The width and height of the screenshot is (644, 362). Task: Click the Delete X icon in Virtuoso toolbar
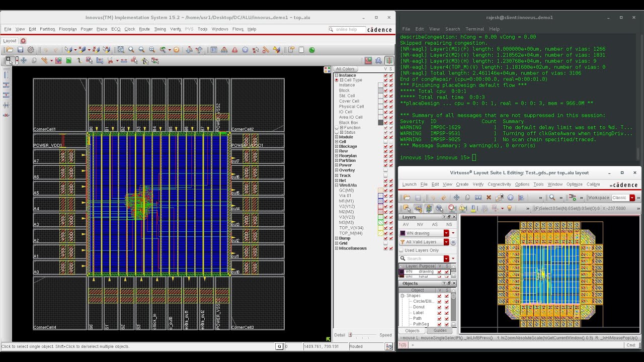click(x=489, y=198)
